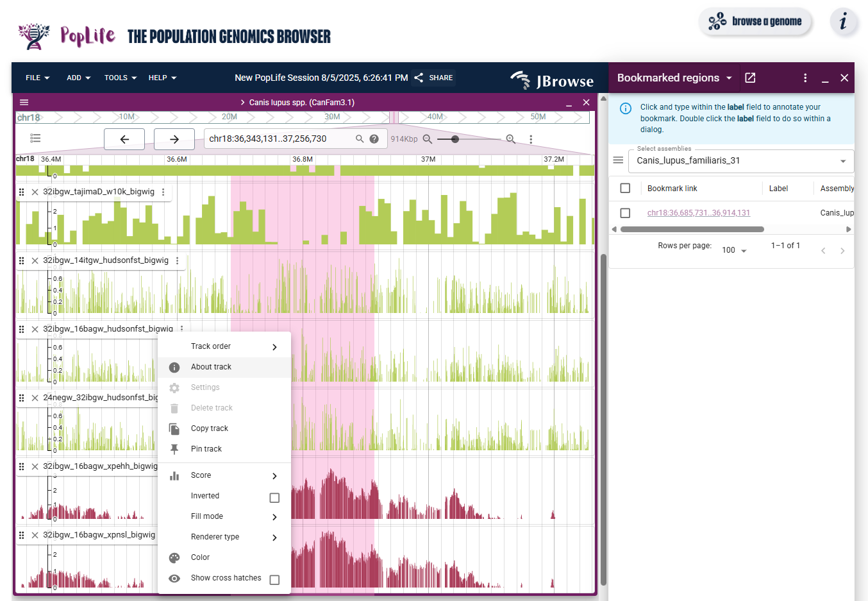Close the 32ibgw_tajimaD_w10k_bigwig track
868x601 pixels.
pyautogui.click(x=35, y=192)
